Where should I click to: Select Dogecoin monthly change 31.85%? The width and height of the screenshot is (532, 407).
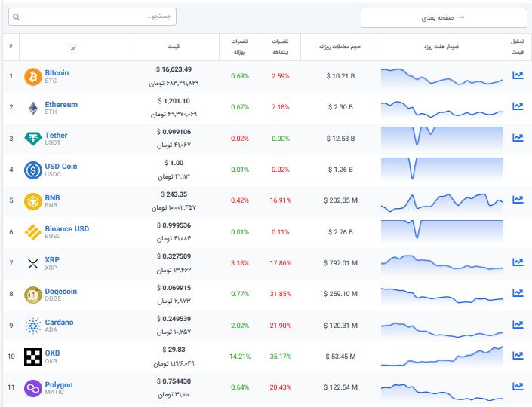[x=281, y=294]
